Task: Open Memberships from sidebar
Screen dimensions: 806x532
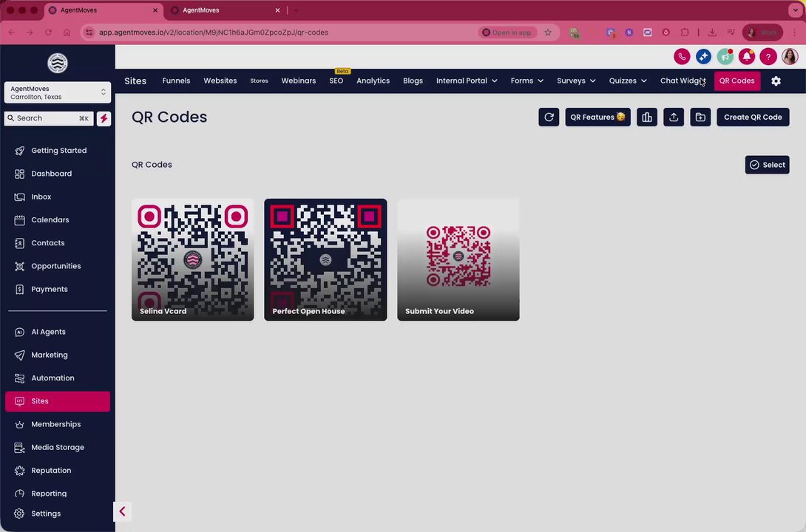Action: point(58,424)
